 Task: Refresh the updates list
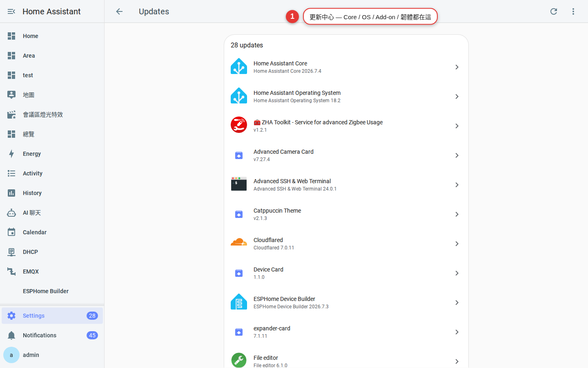point(554,11)
